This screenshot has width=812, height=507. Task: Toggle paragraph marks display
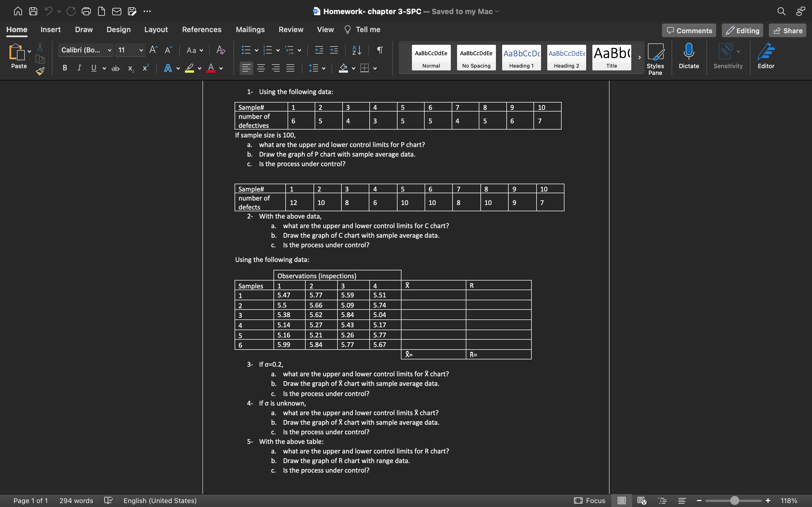point(379,50)
